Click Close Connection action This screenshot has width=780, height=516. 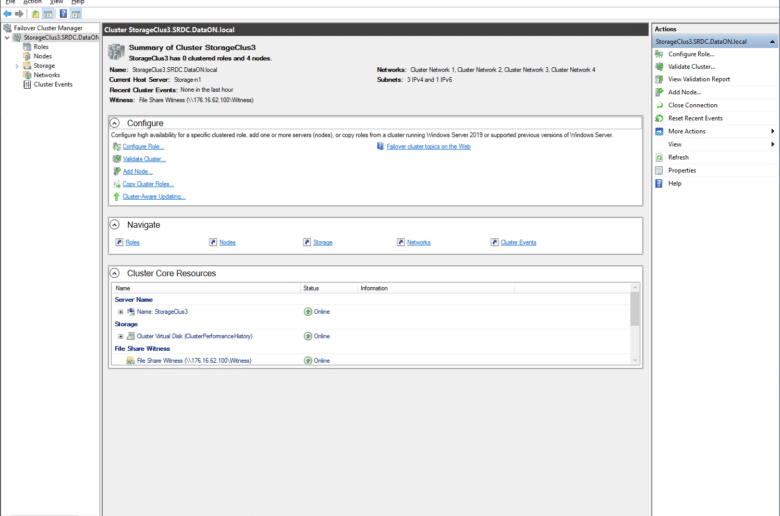pos(692,105)
